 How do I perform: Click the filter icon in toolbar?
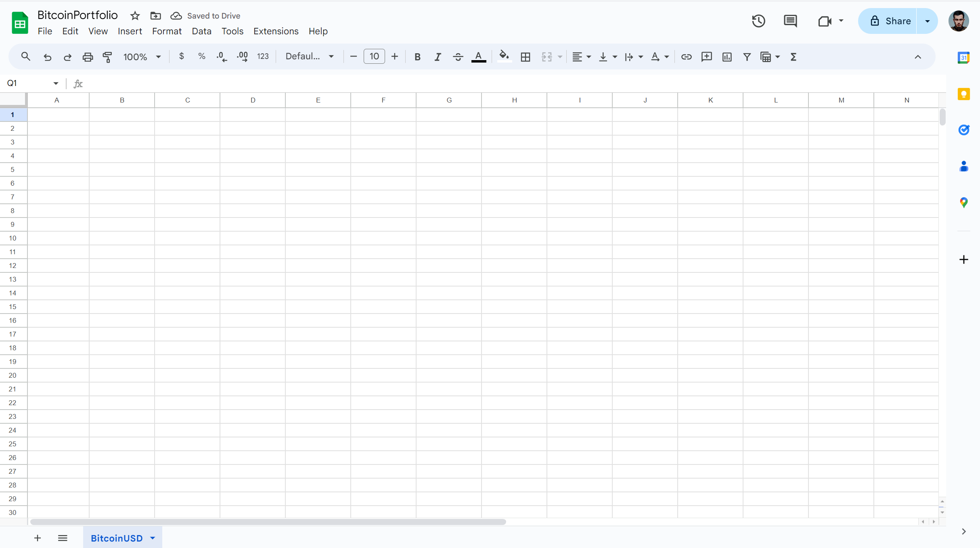747,56
